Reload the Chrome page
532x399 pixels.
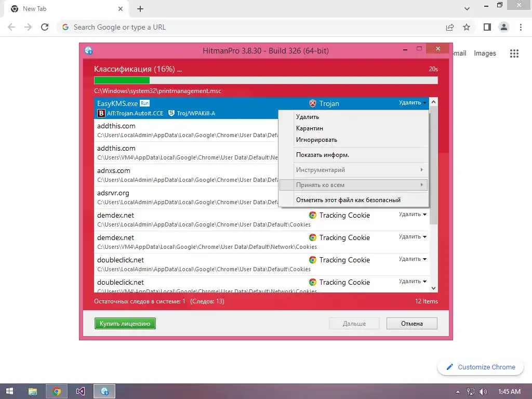pyautogui.click(x=45, y=27)
